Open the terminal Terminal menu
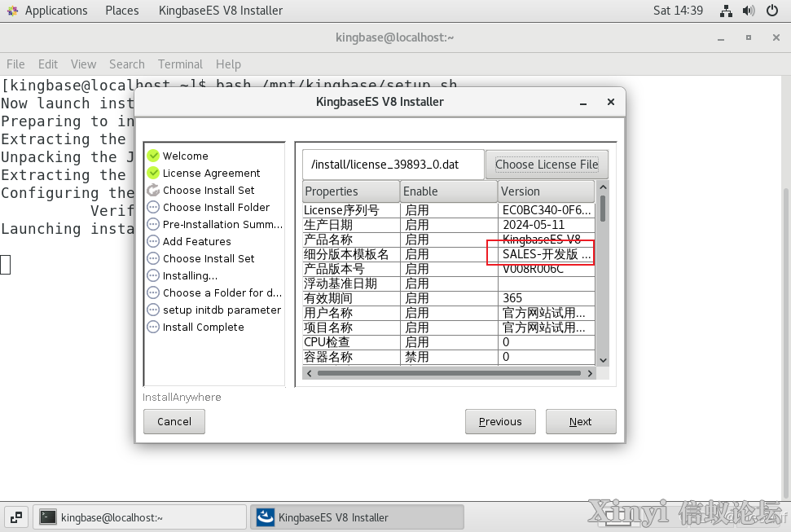The image size is (791, 532). pyautogui.click(x=180, y=64)
